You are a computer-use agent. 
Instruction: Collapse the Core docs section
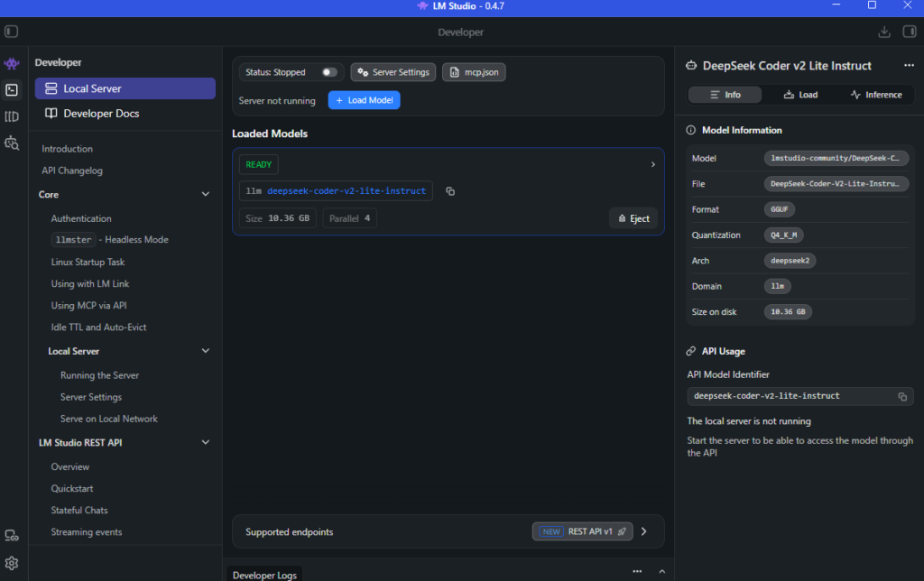coord(205,194)
